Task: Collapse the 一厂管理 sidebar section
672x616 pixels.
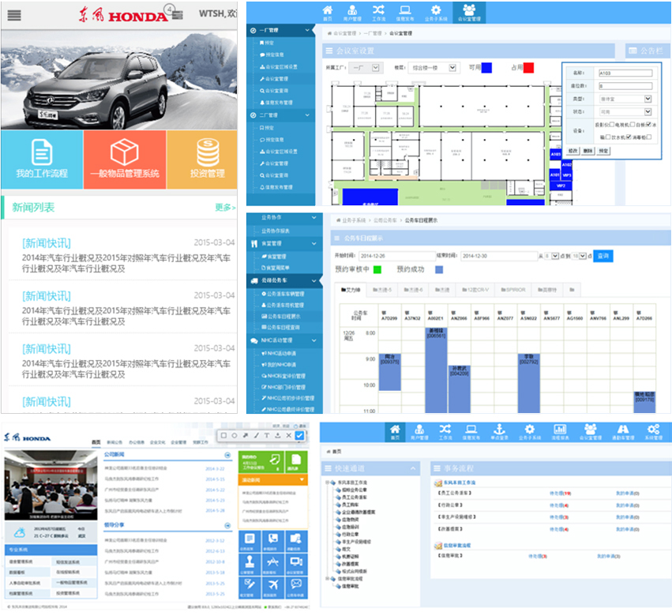Action: point(307,31)
